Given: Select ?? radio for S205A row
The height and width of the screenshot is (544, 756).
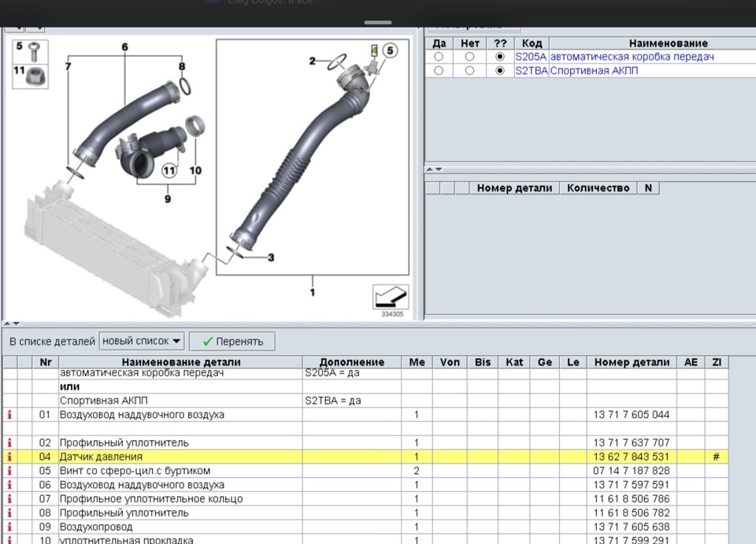Looking at the screenshot, I should click(x=500, y=57).
